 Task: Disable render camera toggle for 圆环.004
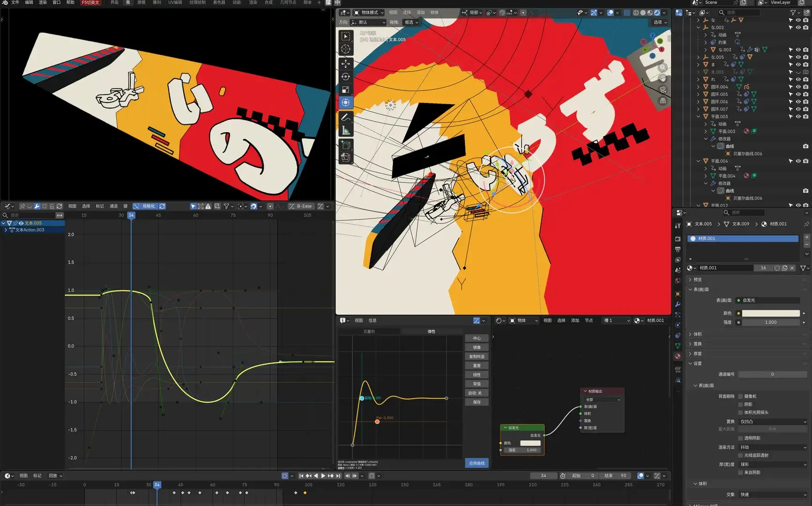pyautogui.click(x=805, y=87)
